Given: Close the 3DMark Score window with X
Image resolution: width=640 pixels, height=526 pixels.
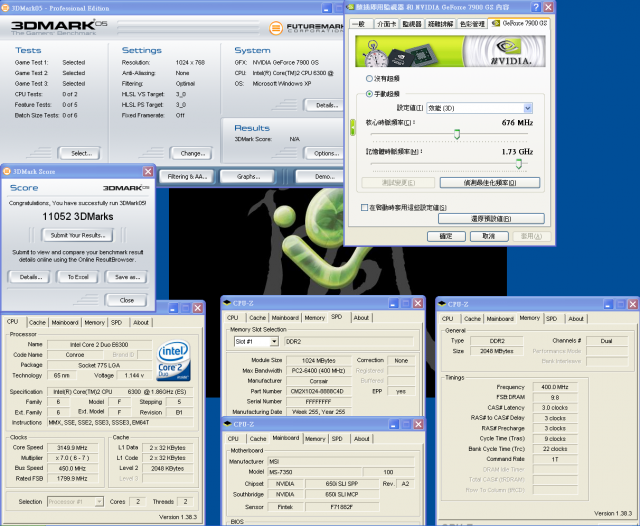Looking at the screenshot, I should point(148,171).
